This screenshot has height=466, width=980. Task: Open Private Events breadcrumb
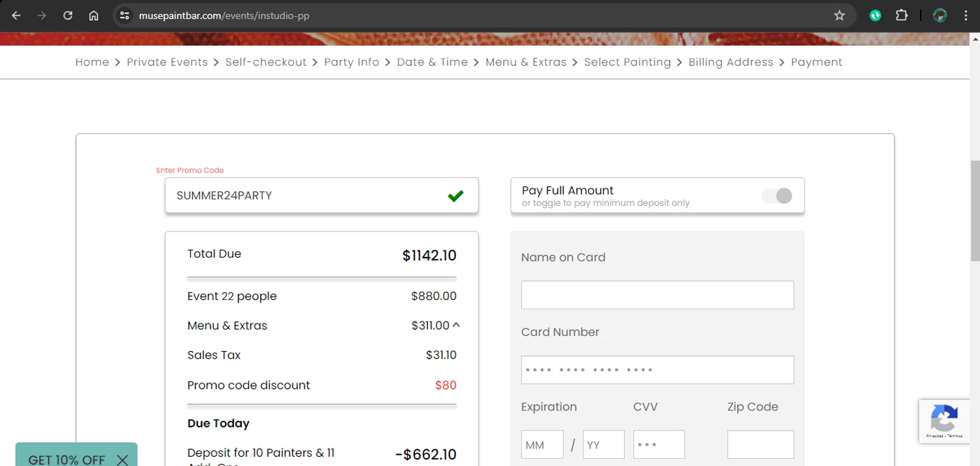[x=167, y=62]
